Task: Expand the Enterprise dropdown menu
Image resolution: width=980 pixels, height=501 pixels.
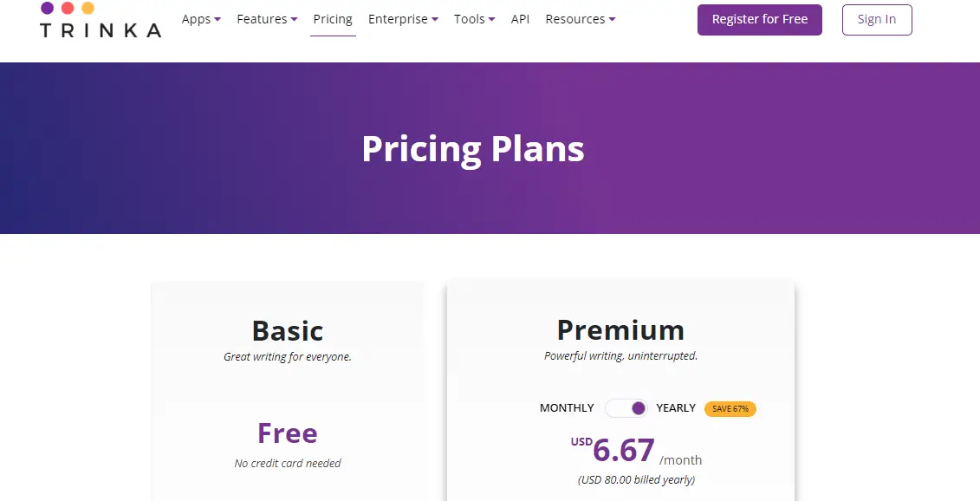Action: tap(403, 19)
